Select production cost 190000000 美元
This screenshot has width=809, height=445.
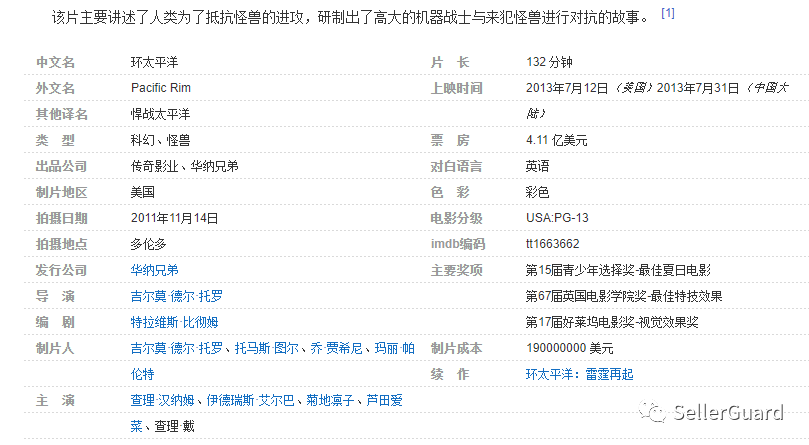pyautogui.click(x=570, y=348)
